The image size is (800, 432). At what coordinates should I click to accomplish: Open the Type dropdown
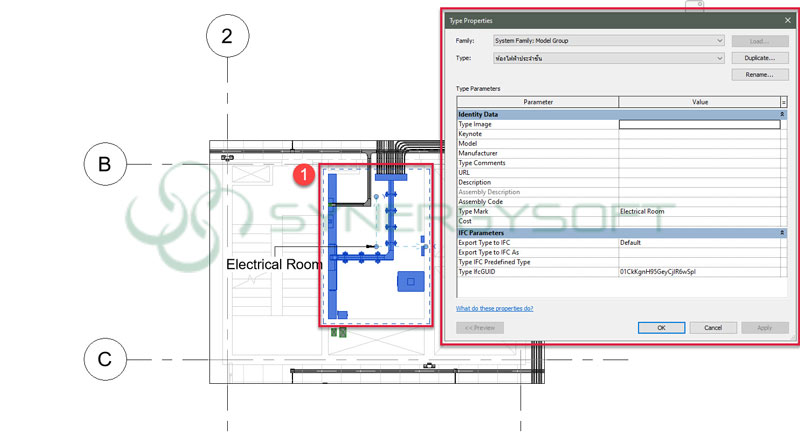(719, 59)
